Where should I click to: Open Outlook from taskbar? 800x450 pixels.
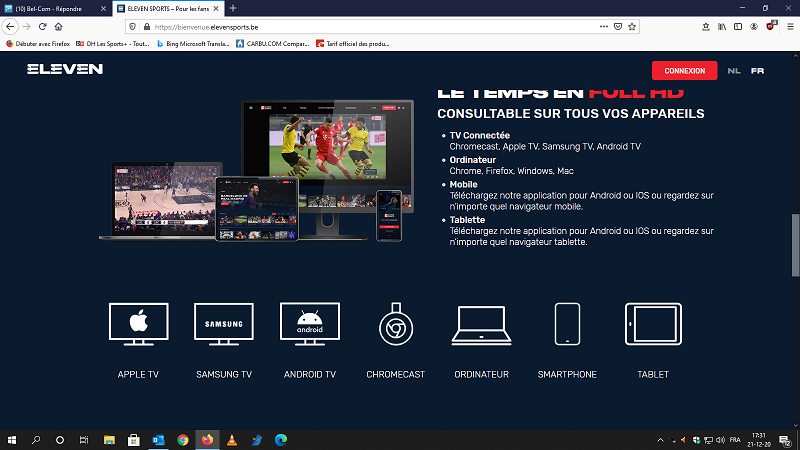point(158,440)
